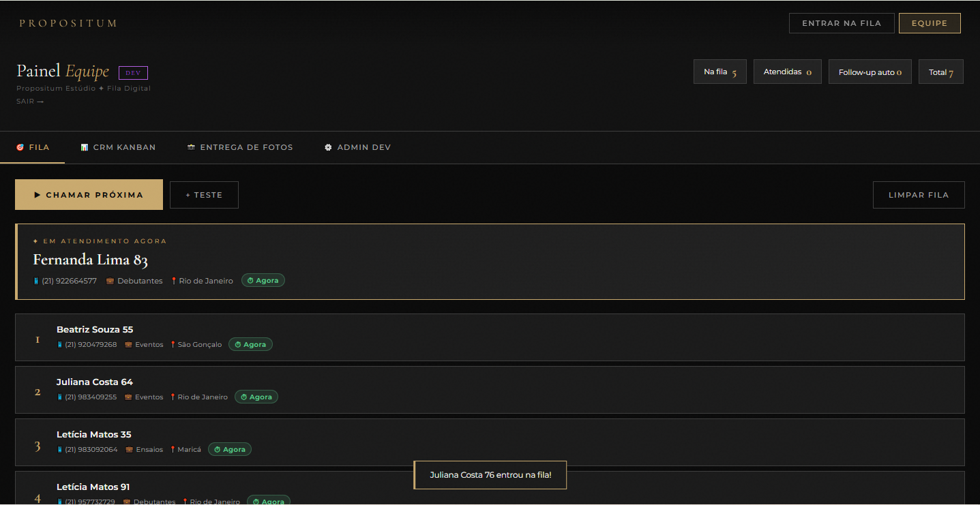
Task: Click the Total counter
Action: click(941, 72)
